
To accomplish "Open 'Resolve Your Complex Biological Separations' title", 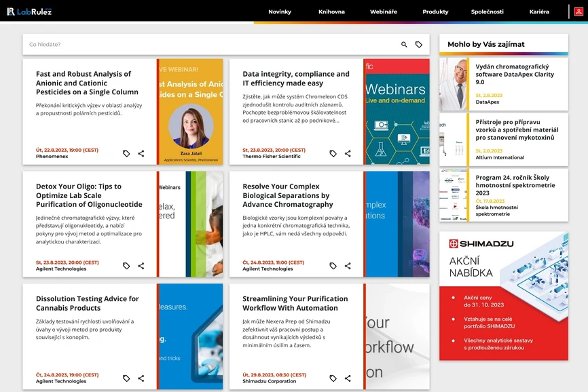I will 288,195.
